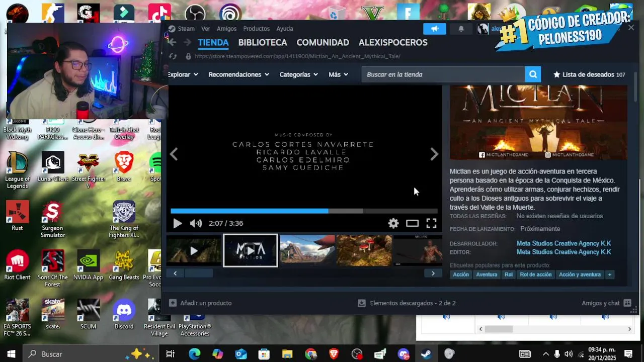Play the Mictlan trailer video

tap(177, 223)
